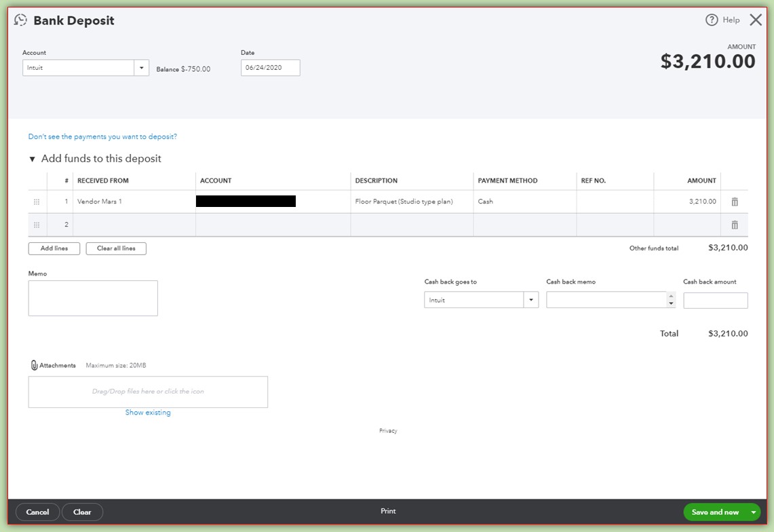This screenshot has height=532, width=774.
Task: Click the Attachments paperclip icon
Action: (33, 364)
